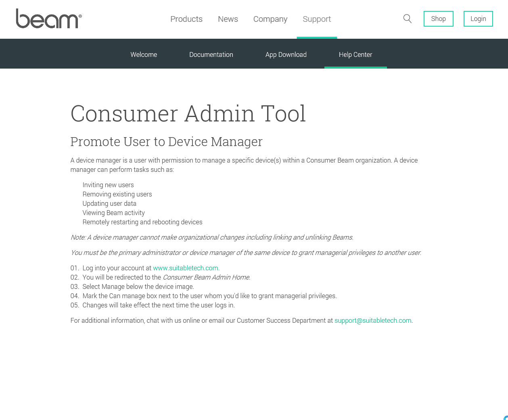The height and width of the screenshot is (420, 508).
Task: Click the support@suitabletech.com email link
Action: (373, 320)
